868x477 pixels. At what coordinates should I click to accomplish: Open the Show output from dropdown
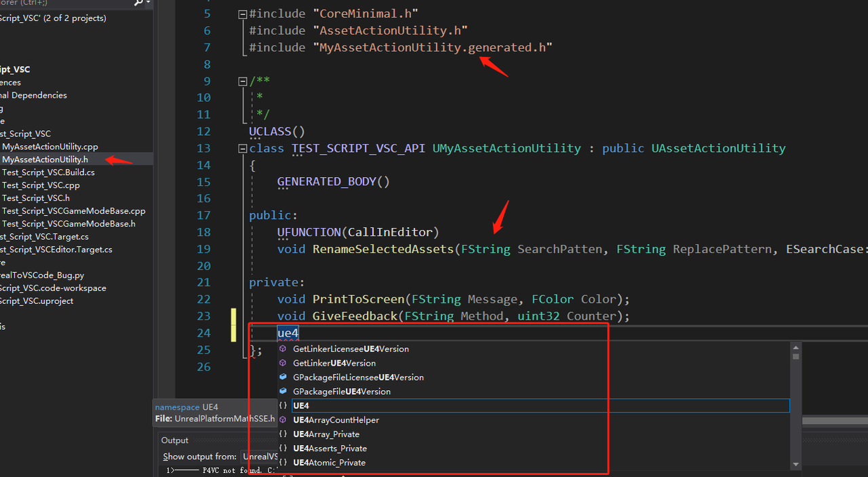click(x=259, y=457)
